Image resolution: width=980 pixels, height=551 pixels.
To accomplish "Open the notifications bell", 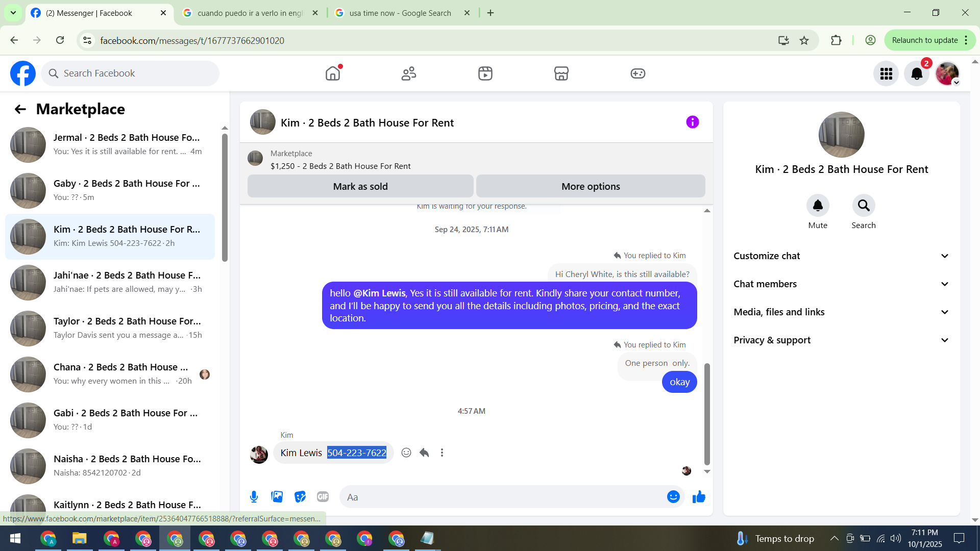I will pos(917,73).
